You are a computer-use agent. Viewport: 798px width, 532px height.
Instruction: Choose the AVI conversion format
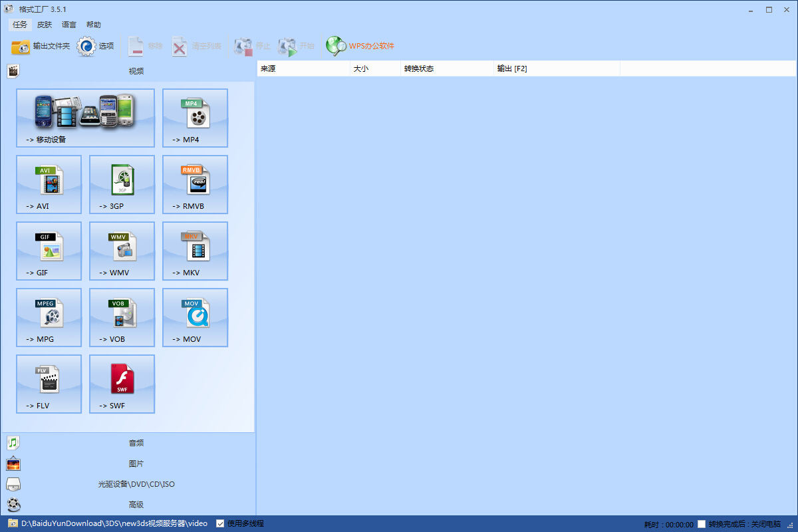pos(49,184)
